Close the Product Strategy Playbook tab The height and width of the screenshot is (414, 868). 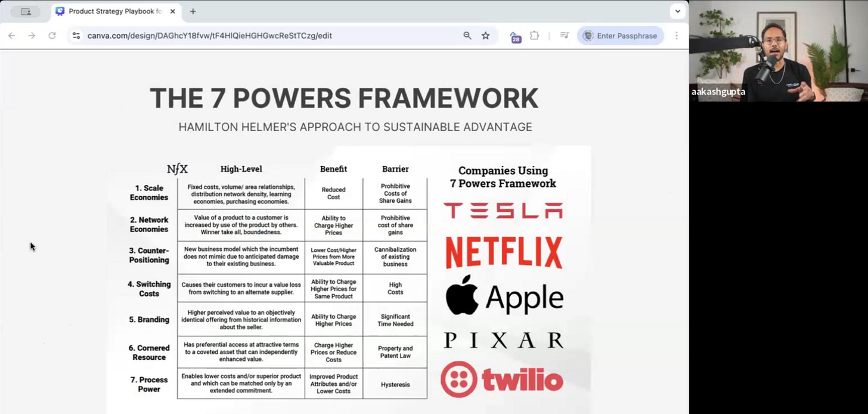click(172, 11)
